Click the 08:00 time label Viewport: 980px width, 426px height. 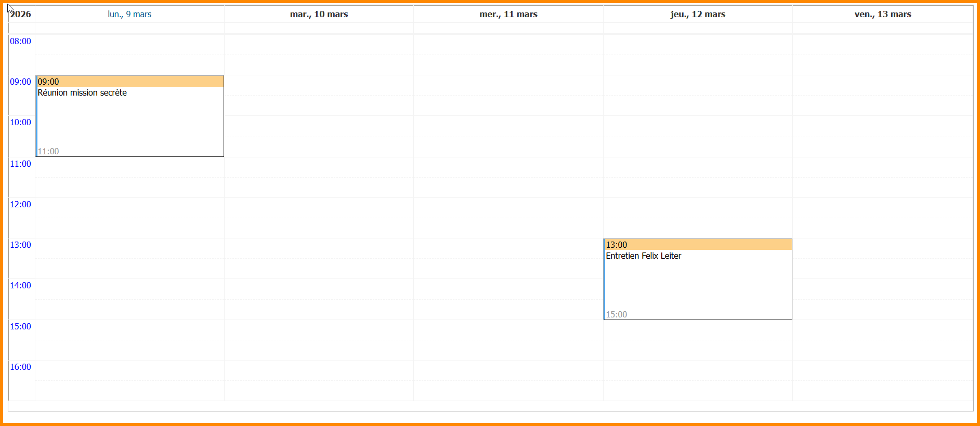coord(21,42)
